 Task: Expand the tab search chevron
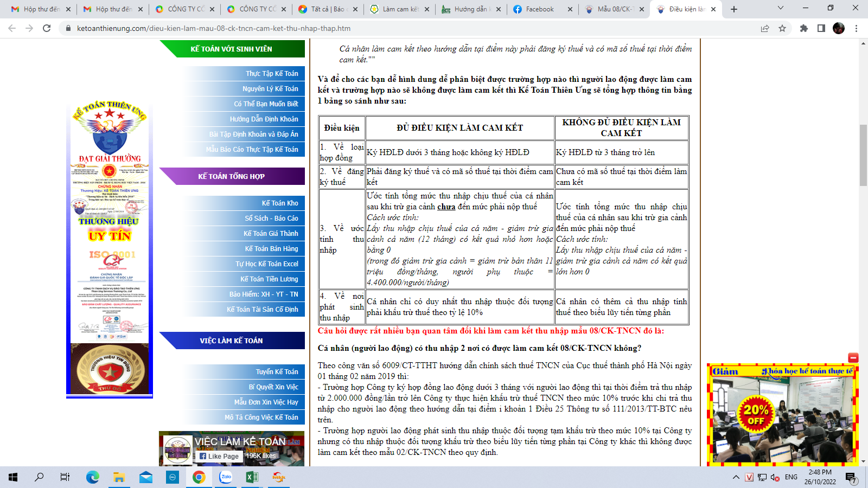[x=781, y=9]
